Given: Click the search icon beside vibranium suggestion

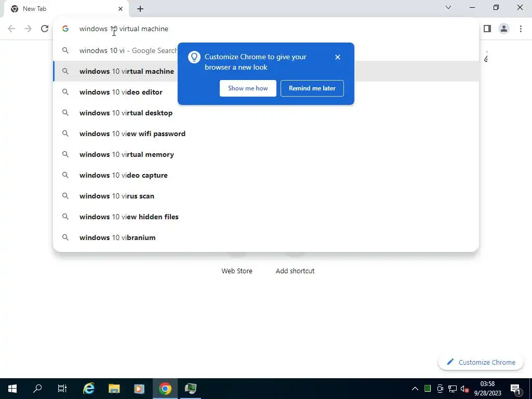Looking at the screenshot, I should [x=65, y=237].
